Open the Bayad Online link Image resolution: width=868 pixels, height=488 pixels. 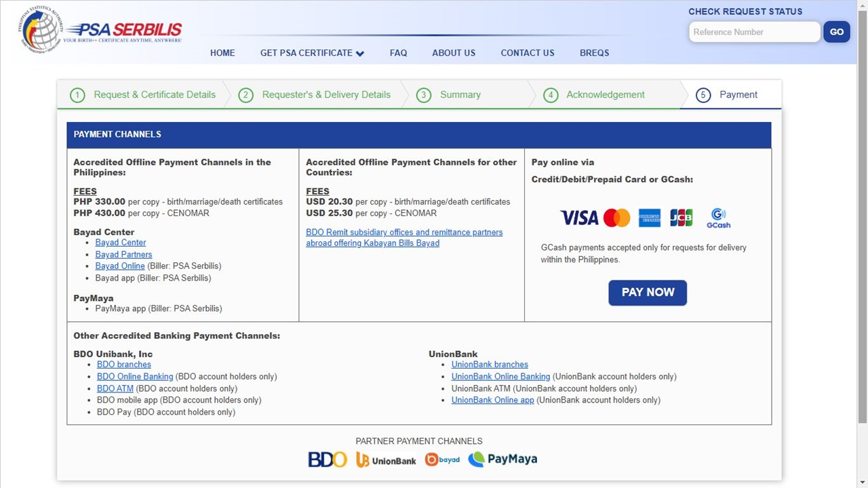coord(120,266)
